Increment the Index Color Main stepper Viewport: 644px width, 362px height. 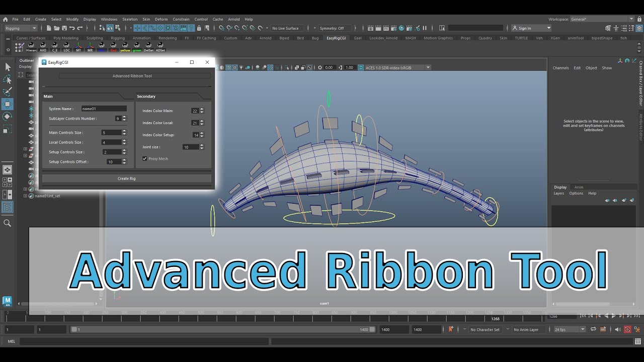(x=202, y=109)
